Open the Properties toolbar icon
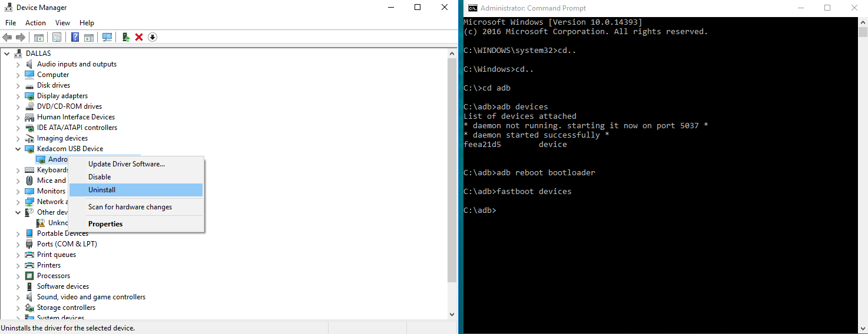The width and height of the screenshot is (868, 334). (57, 37)
